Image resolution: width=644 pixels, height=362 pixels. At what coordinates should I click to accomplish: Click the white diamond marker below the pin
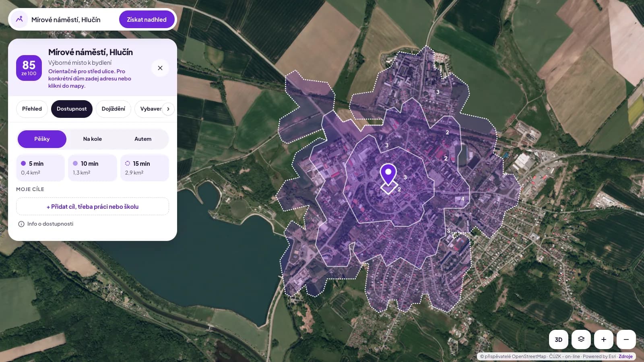tap(389, 188)
